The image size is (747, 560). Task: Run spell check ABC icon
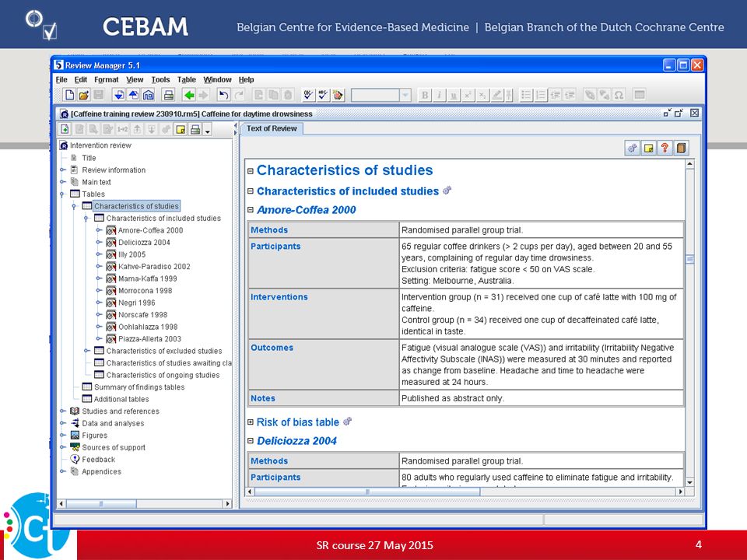tap(323, 95)
